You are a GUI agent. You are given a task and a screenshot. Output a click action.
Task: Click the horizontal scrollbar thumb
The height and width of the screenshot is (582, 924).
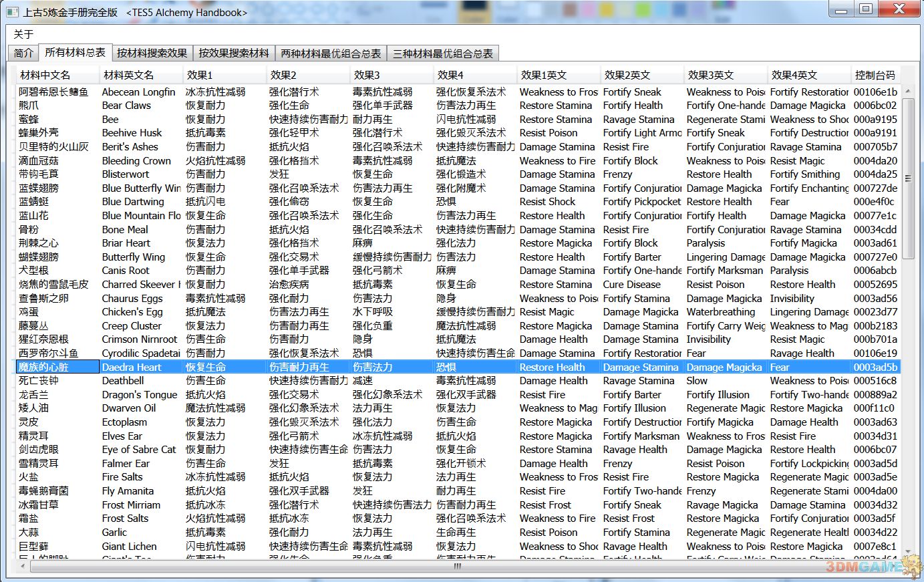(x=457, y=566)
